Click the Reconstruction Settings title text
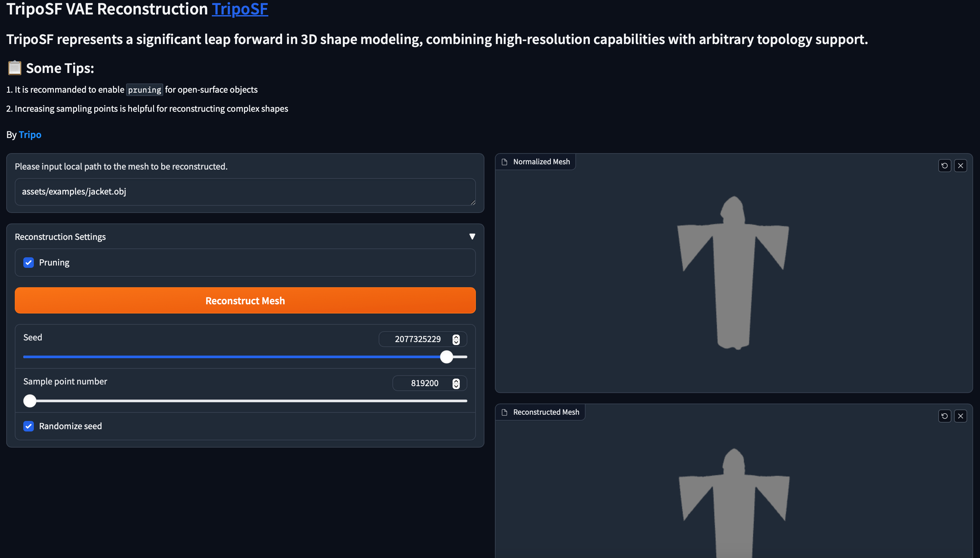Image resolution: width=980 pixels, height=558 pixels. pos(60,237)
